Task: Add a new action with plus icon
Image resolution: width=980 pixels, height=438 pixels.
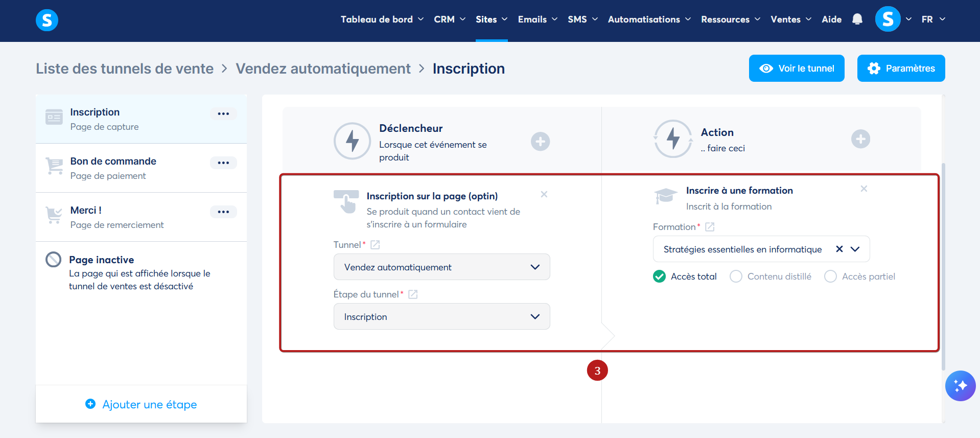Action: pos(860,139)
